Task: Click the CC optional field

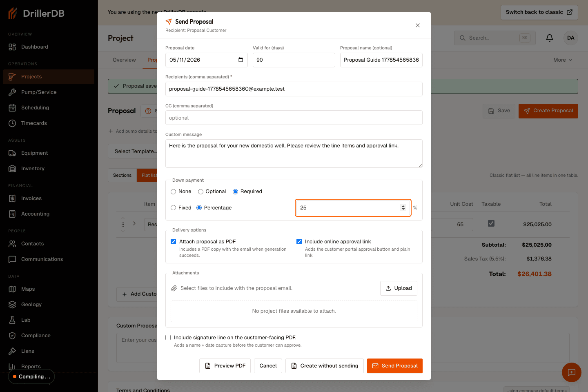Action: point(294,118)
